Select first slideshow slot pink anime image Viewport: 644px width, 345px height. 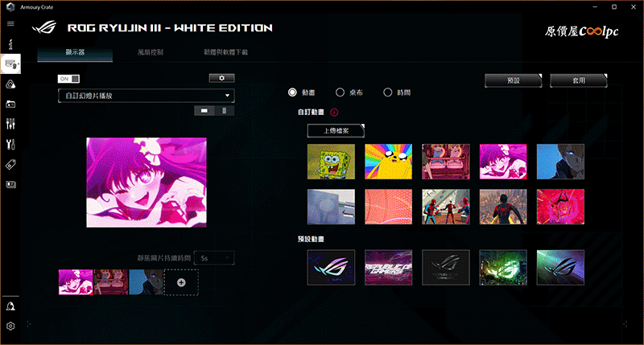pyautogui.click(x=76, y=281)
